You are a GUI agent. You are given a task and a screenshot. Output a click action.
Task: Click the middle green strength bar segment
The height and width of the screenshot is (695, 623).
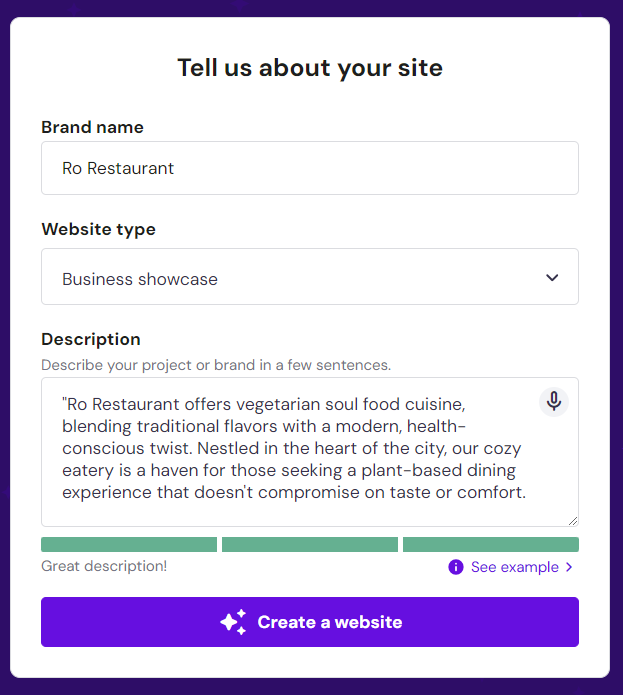pyautogui.click(x=310, y=545)
